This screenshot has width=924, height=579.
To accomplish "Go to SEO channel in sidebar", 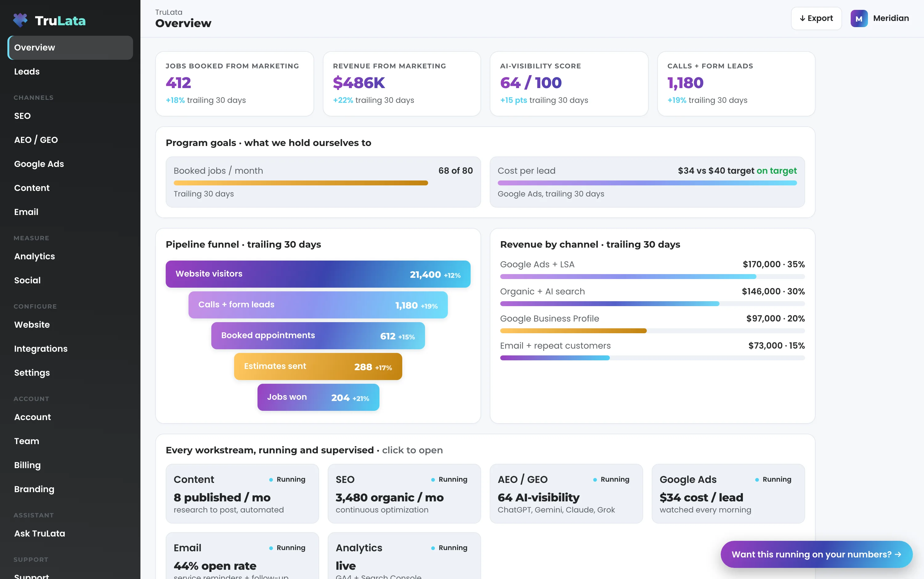I will [70, 116].
